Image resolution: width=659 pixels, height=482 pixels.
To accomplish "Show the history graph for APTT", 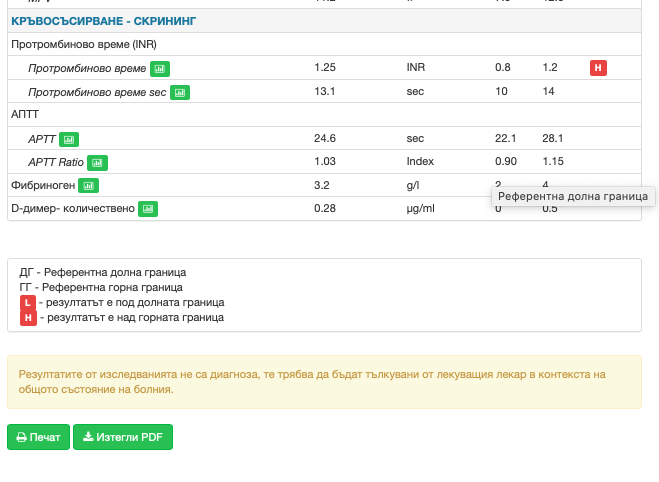I will tap(69, 139).
